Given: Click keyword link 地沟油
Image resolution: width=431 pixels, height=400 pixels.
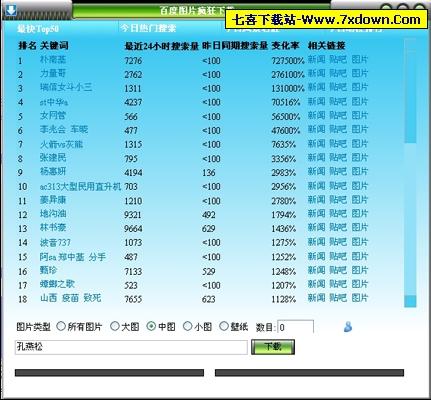Looking at the screenshot, I should point(53,214).
